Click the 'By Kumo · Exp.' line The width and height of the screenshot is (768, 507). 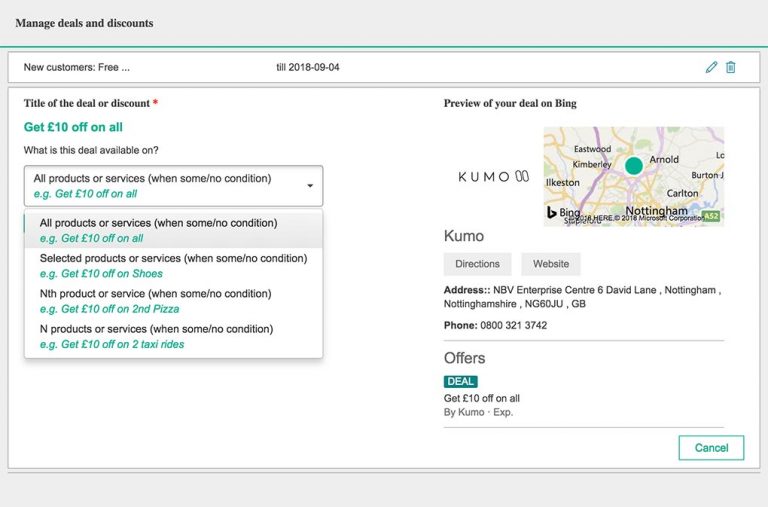[478, 412]
